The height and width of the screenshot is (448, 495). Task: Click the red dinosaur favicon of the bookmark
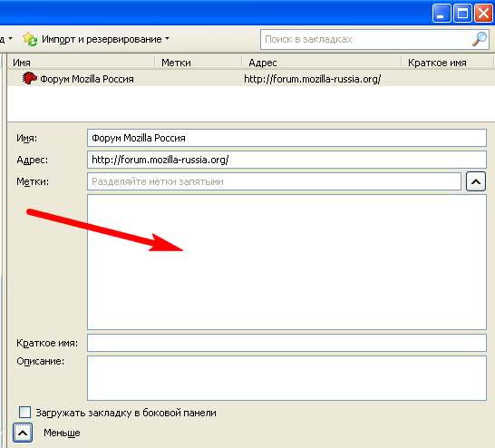point(29,78)
